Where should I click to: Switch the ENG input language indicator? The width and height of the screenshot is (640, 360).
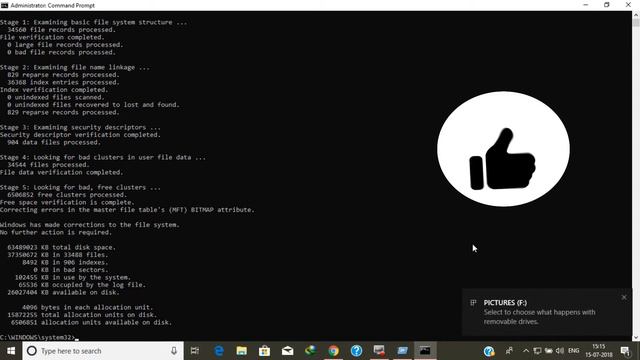coord(573,351)
